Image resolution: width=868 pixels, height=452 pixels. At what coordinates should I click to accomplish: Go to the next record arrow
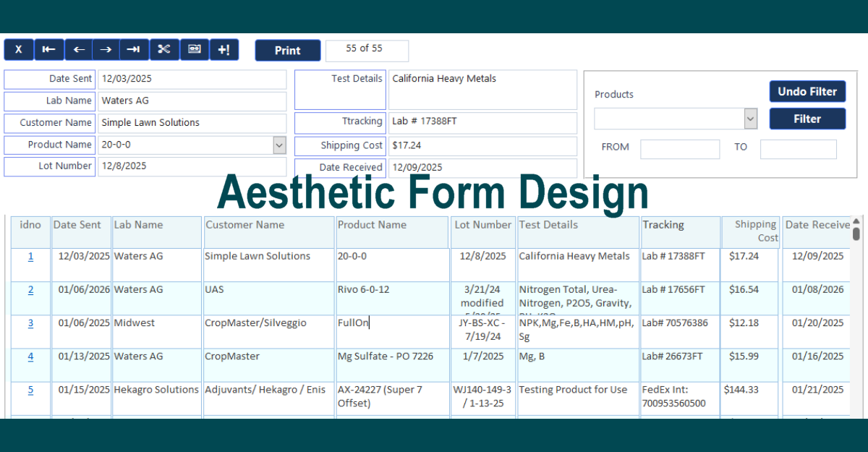(x=106, y=50)
